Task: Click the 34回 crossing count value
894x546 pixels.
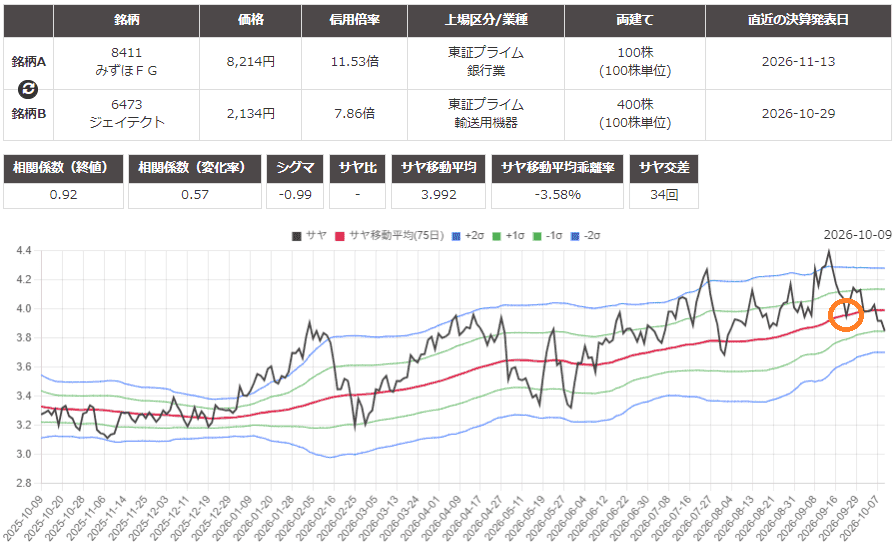Action: [664, 195]
